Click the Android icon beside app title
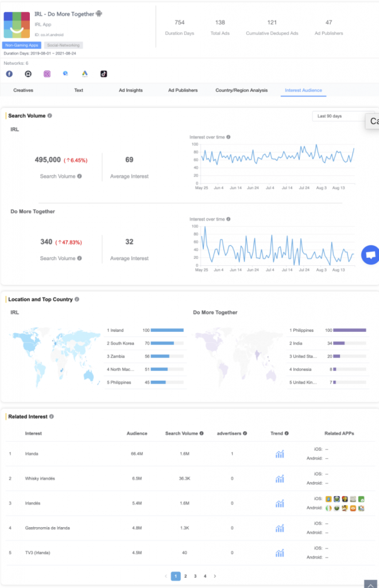Screen dimensions: 379x588 [99, 14]
